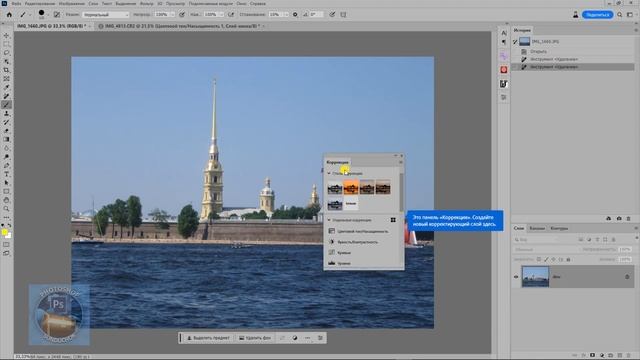Open the ellipsis more options in contextual bar

[x=307, y=338]
